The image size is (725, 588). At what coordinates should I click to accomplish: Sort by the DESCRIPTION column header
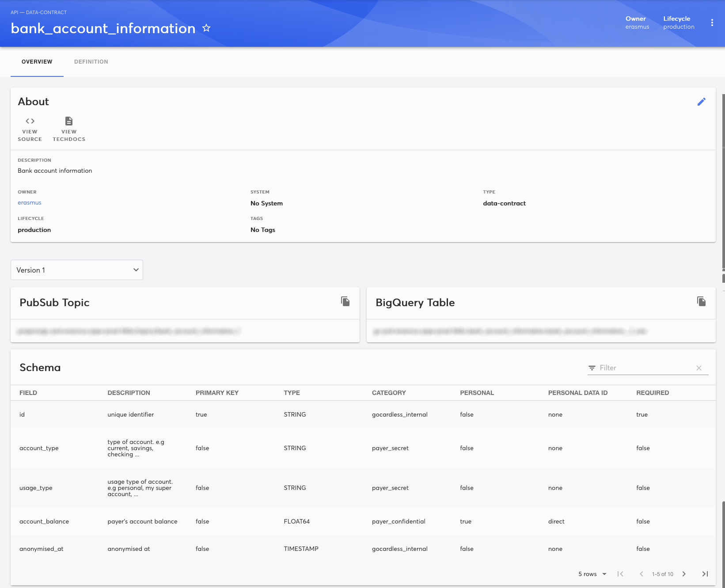[129, 393]
